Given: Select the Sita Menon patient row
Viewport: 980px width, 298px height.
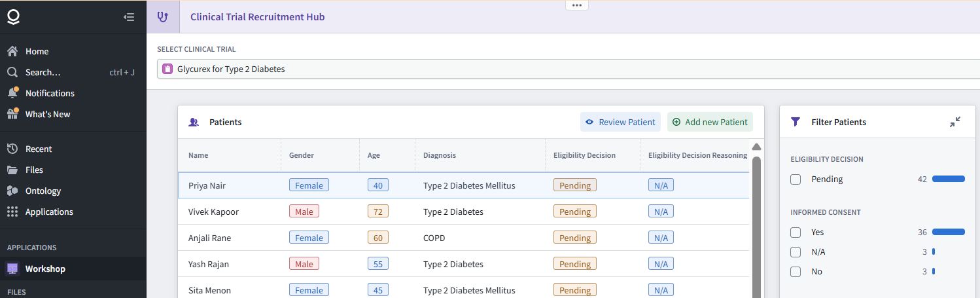Looking at the screenshot, I should [464, 288].
